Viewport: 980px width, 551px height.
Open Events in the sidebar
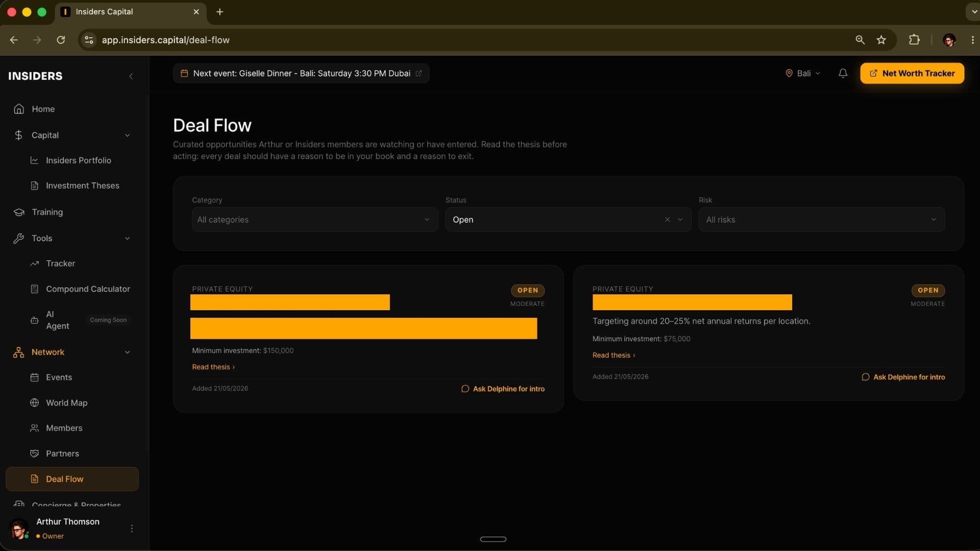point(59,377)
